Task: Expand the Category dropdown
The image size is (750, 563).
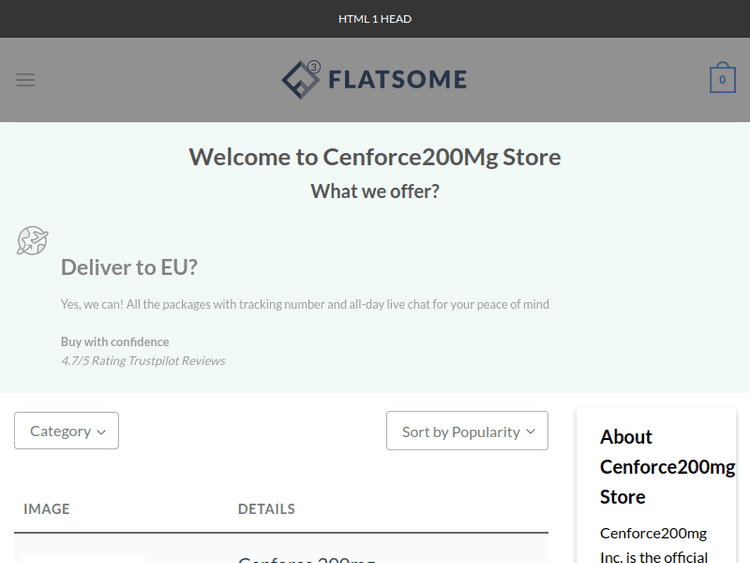Action: tap(66, 431)
